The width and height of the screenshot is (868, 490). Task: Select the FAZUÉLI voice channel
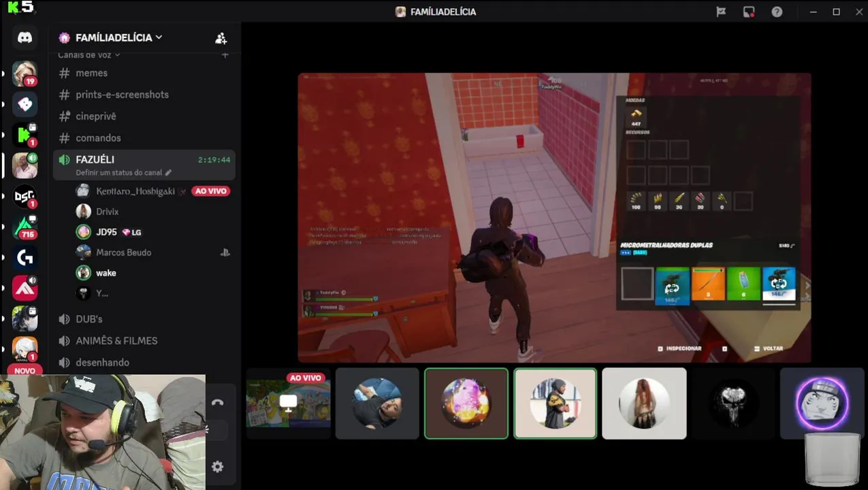[x=144, y=165]
